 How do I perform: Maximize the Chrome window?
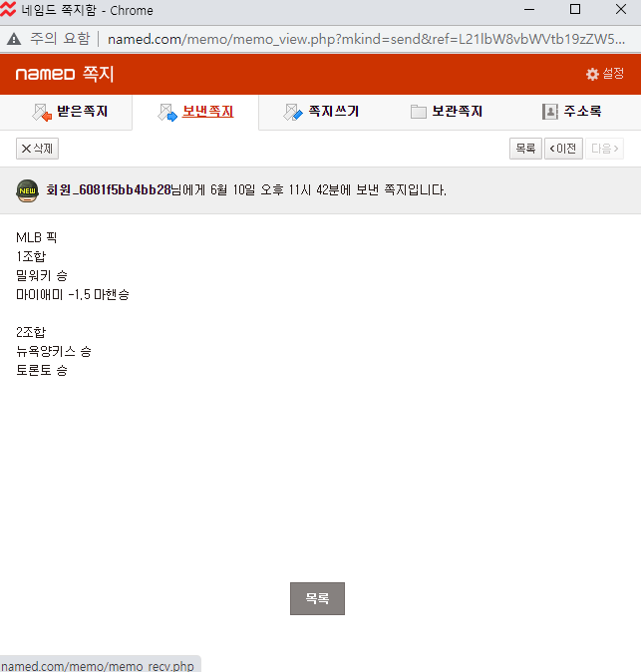point(575,9)
